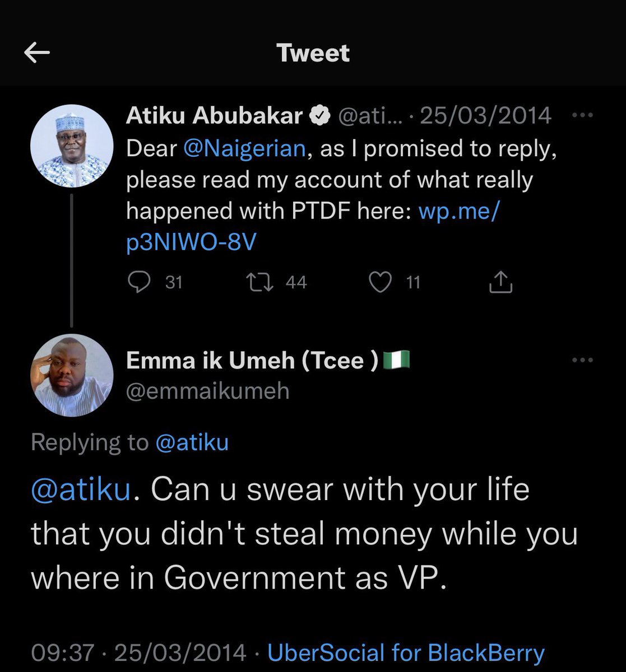Tap the @emmaikumeh handle
The width and height of the screenshot is (626, 672).
(208, 391)
